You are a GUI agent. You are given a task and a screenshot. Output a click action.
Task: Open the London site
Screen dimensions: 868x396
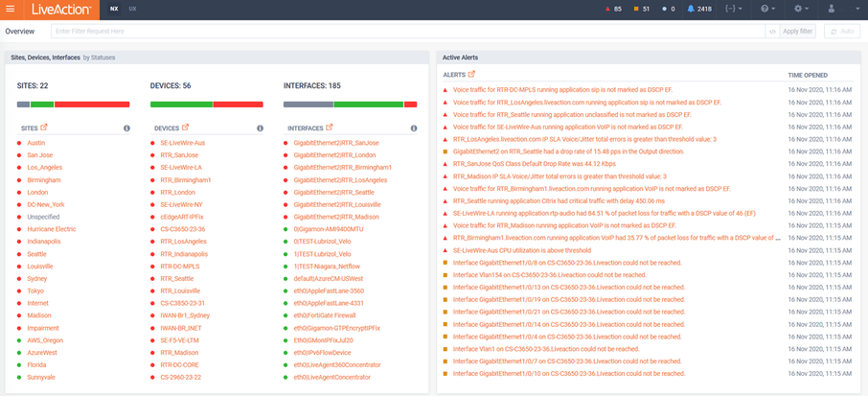pos(36,192)
